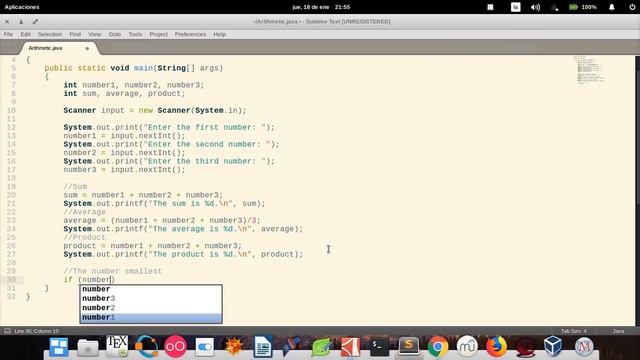Viewport: 640px width, 360px height.
Task: Open the Aplicaciones menu in top bar
Action: (22, 7)
